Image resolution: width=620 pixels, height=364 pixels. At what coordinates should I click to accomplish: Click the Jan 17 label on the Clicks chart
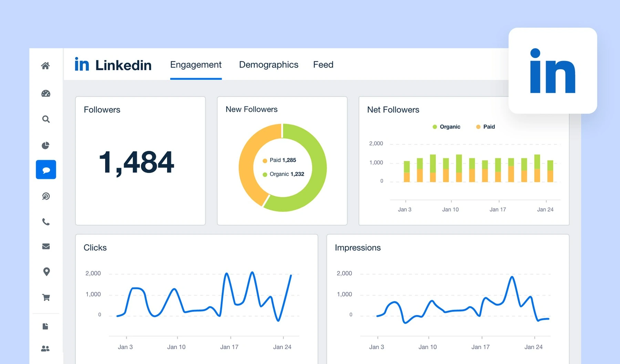coord(229,347)
